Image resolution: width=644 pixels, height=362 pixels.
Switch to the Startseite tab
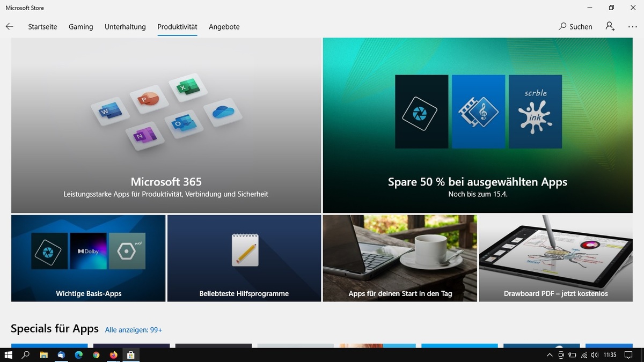42,27
